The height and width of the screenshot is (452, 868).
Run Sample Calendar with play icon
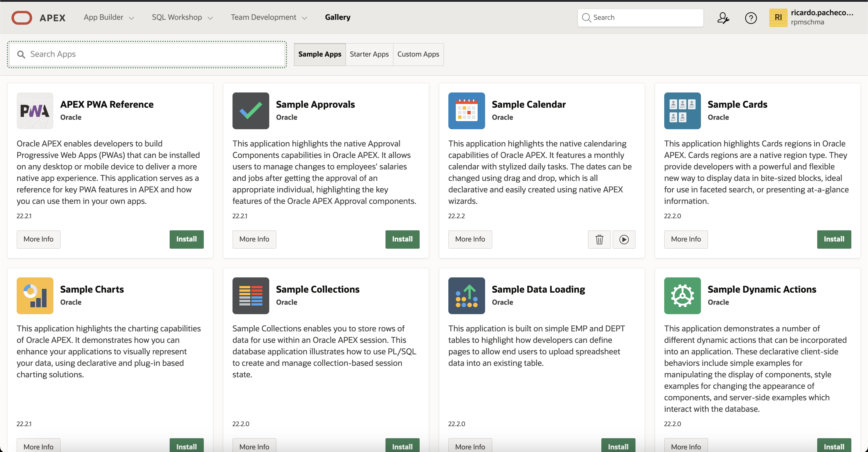624,239
